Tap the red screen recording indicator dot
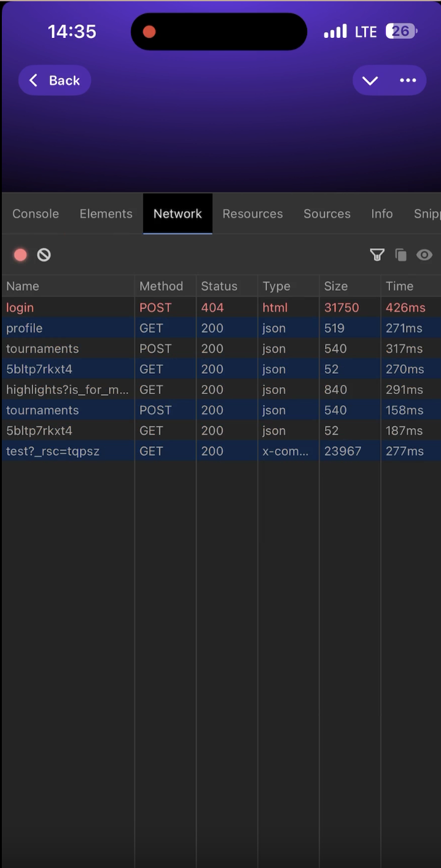This screenshot has width=441, height=868. pyautogui.click(x=149, y=31)
